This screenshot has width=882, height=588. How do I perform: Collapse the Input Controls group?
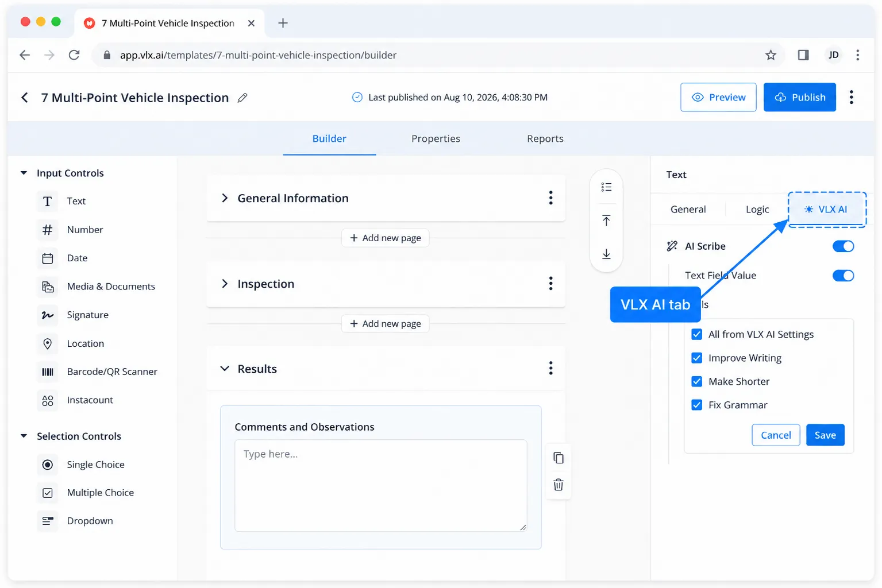pos(24,173)
